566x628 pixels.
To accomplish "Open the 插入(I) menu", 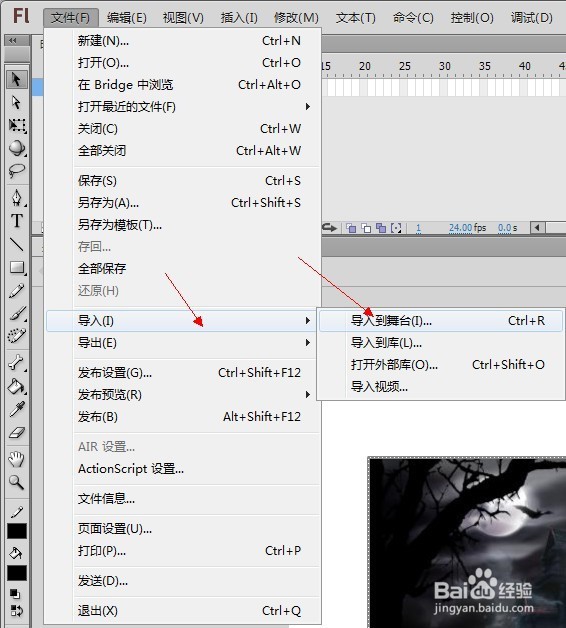I will pyautogui.click(x=239, y=18).
